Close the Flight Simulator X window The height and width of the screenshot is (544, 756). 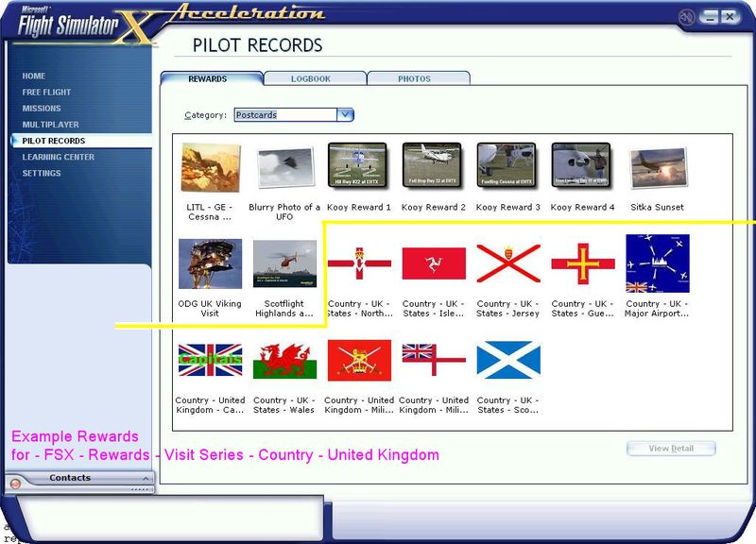(x=730, y=17)
